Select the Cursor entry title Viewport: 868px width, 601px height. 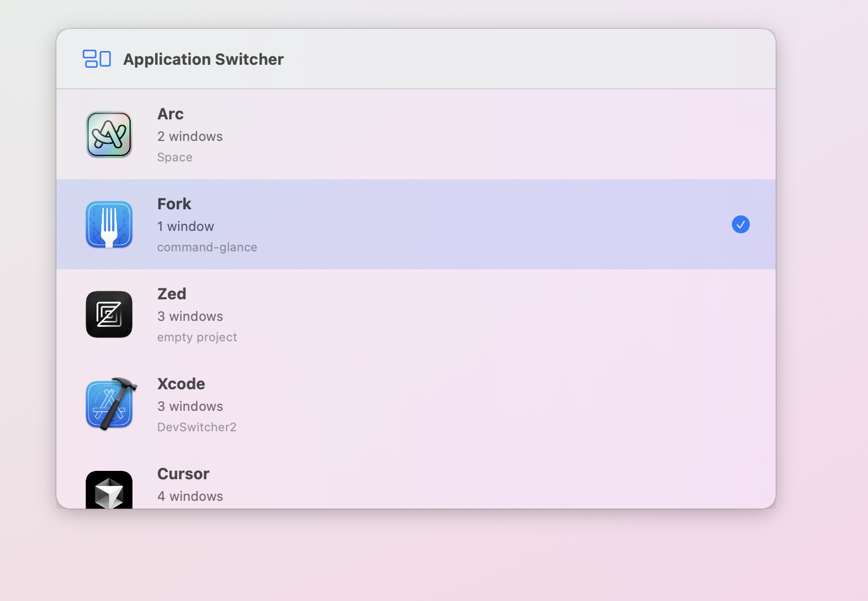click(183, 474)
